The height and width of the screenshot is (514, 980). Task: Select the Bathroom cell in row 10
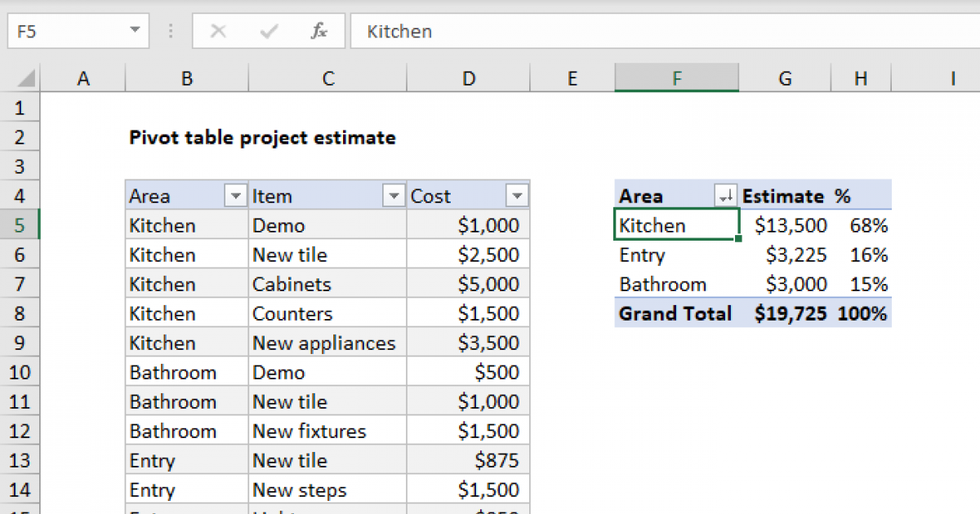[173, 372]
